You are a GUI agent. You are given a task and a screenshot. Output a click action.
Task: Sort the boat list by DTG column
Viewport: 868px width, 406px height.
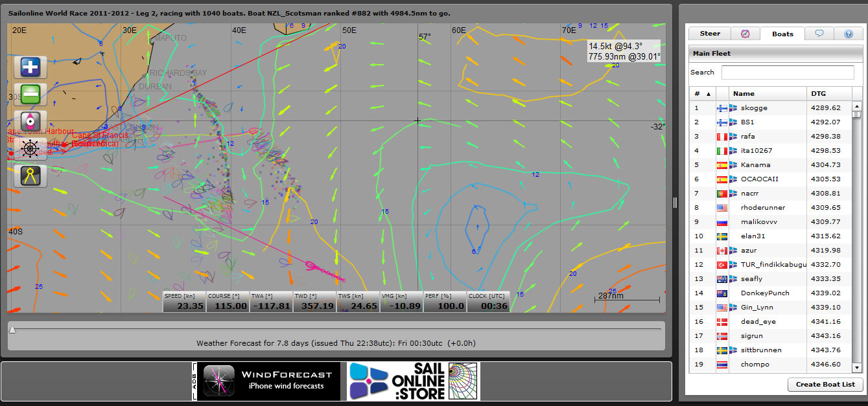828,93
